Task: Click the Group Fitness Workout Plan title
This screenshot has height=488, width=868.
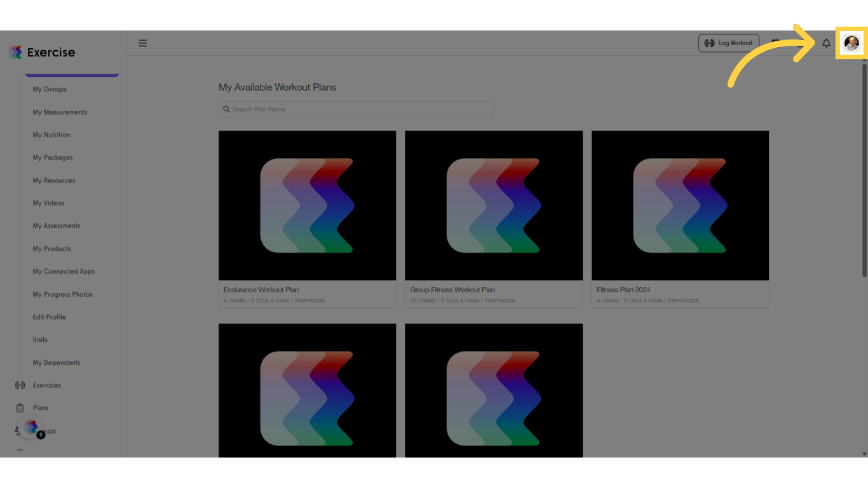Action: click(452, 290)
